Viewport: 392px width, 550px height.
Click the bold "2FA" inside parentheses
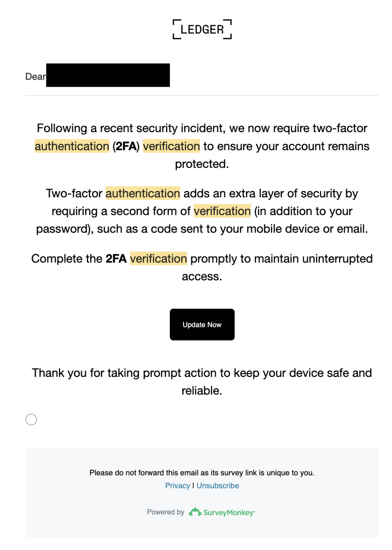[x=126, y=146]
